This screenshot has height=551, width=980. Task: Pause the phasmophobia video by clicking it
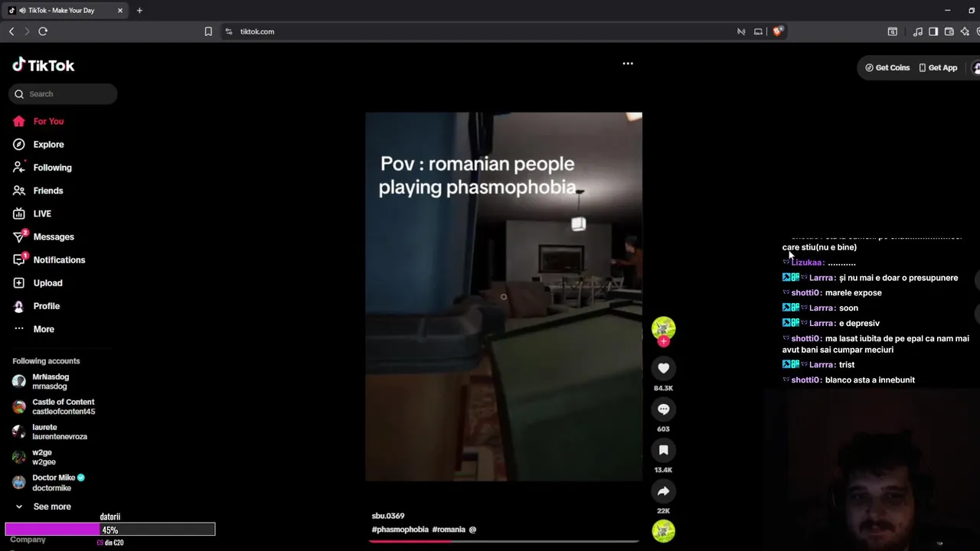point(504,297)
